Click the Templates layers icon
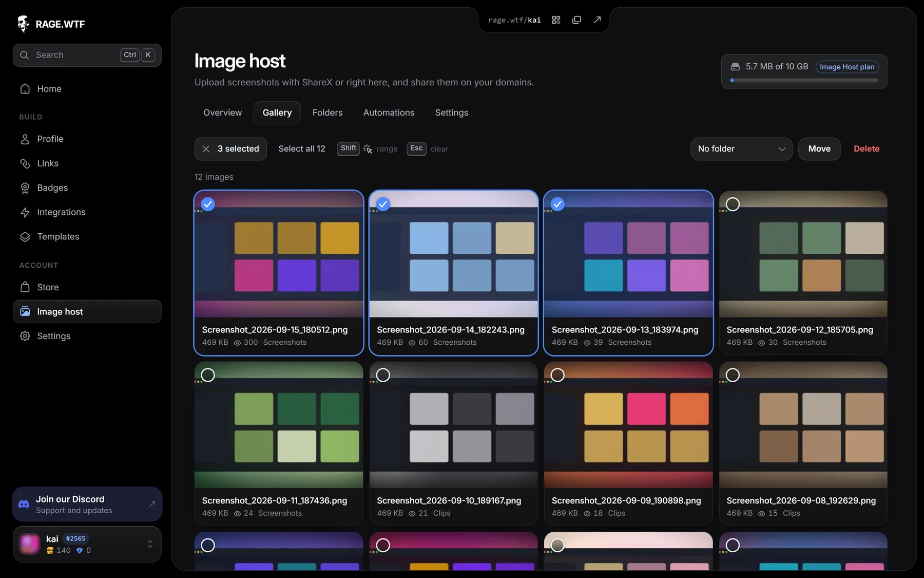The image size is (924, 578). [x=25, y=237]
